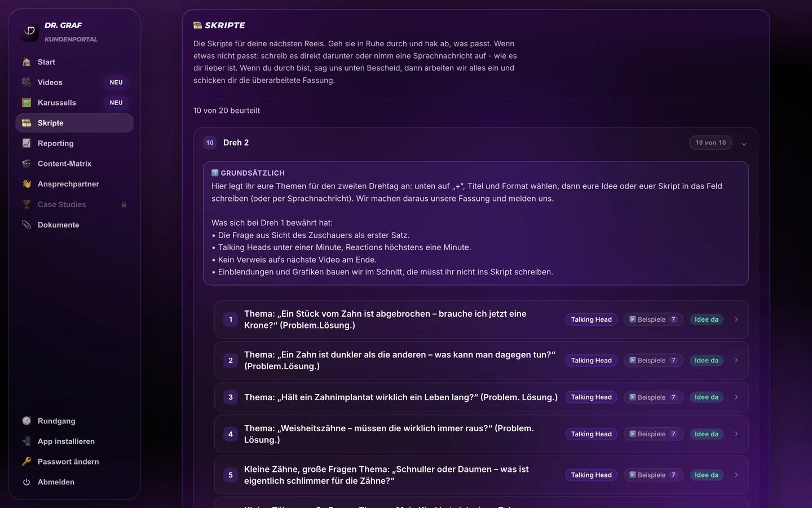Click the NEU badge next to Videos
The height and width of the screenshot is (508, 812).
pos(116,82)
